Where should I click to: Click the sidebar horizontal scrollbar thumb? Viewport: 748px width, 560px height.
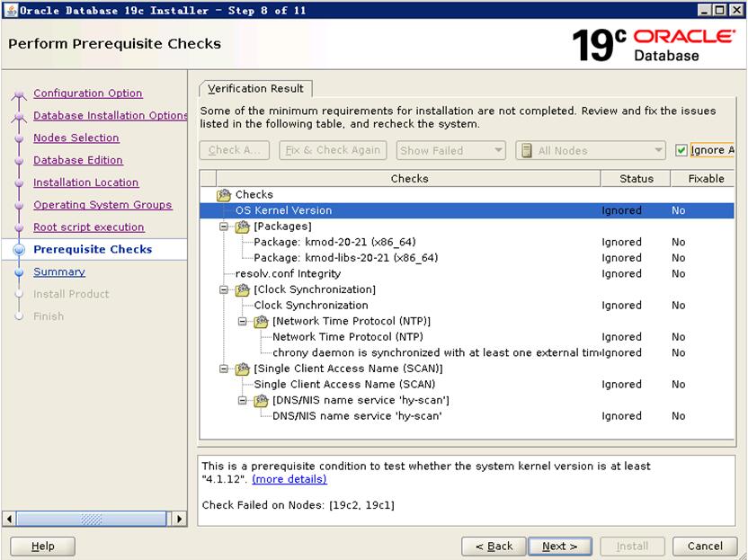91,519
